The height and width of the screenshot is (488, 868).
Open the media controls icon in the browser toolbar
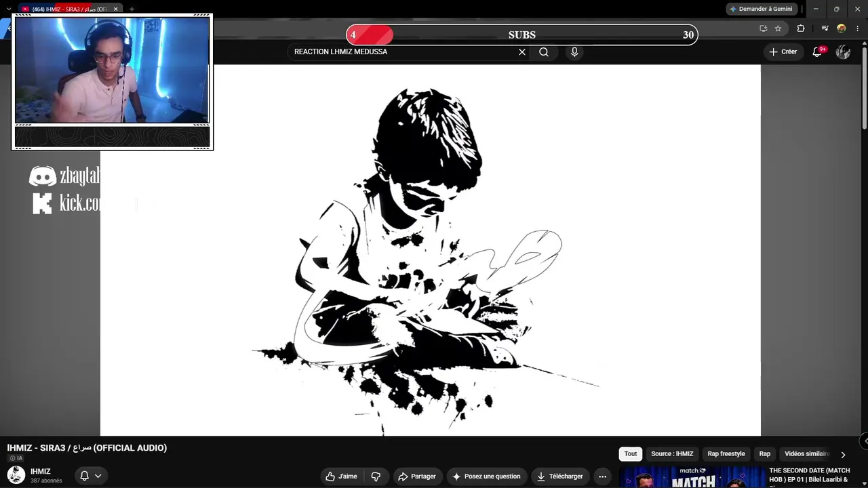825,28
